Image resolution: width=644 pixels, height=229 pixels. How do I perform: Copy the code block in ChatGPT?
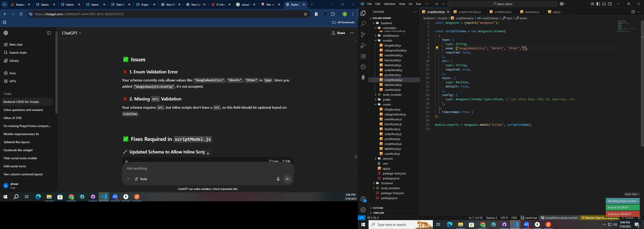(274, 161)
